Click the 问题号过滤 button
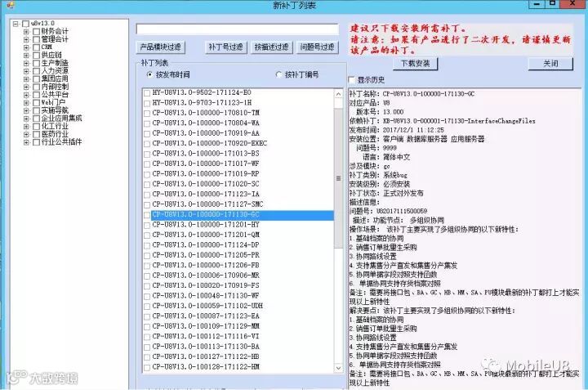 tap(317, 47)
